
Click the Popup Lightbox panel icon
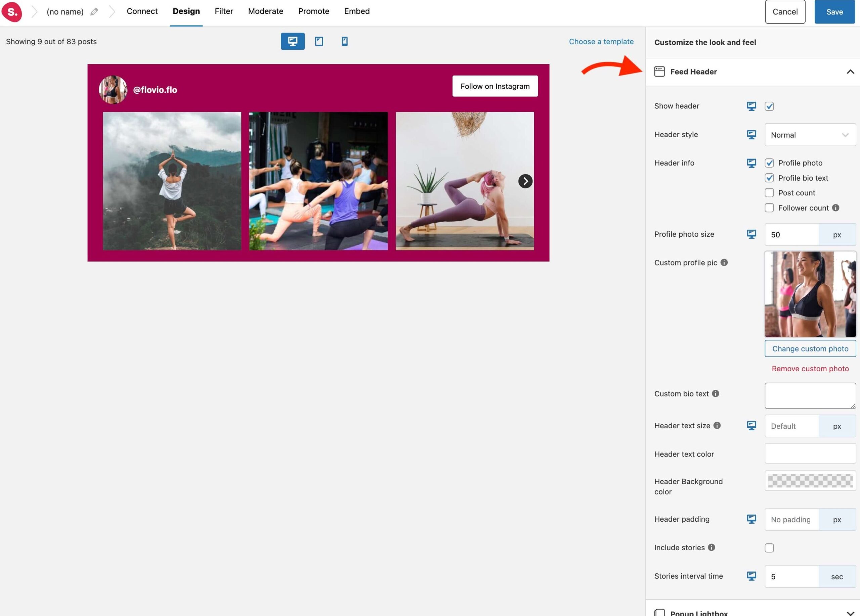(659, 613)
